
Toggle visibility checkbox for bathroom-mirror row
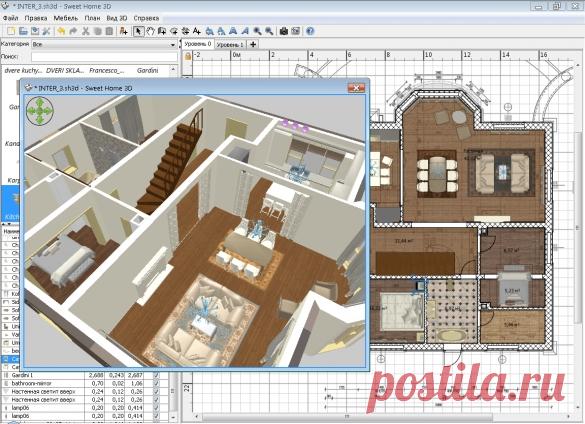click(156, 383)
